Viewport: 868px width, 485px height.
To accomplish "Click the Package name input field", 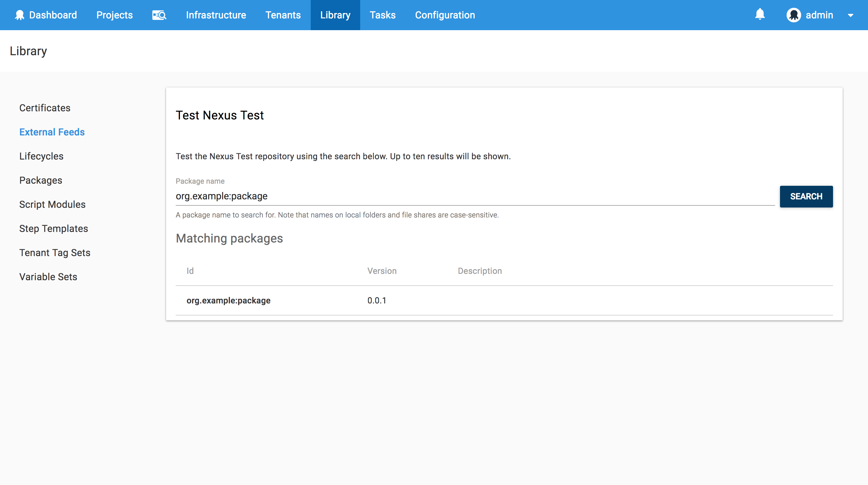I will [x=474, y=196].
